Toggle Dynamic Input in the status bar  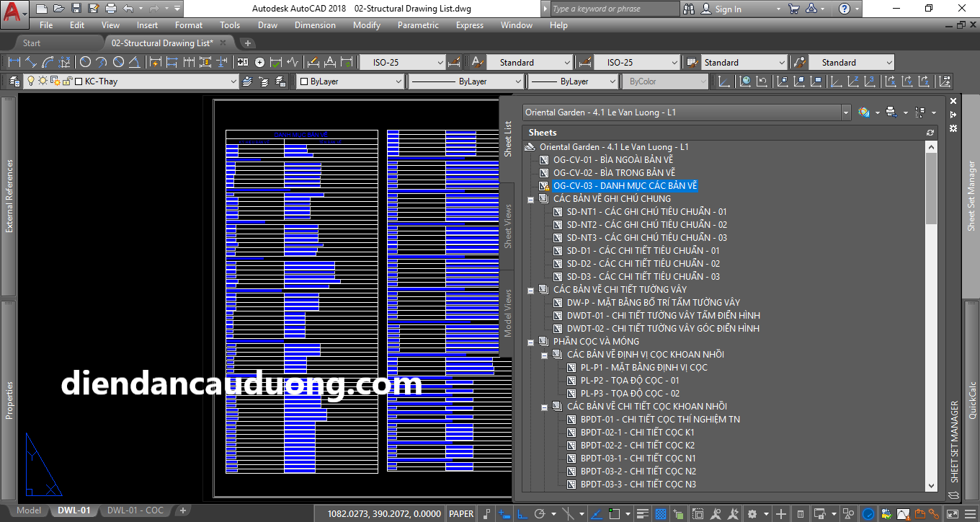point(504,513)
